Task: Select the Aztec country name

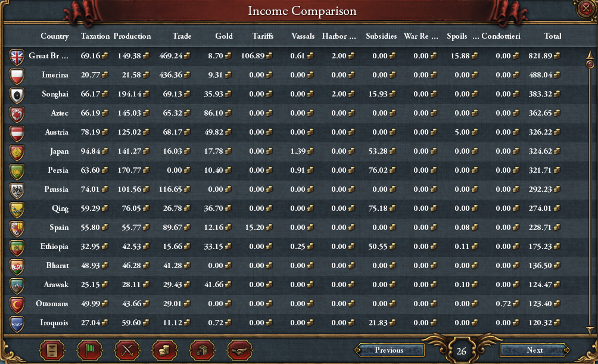Action: 60,113
